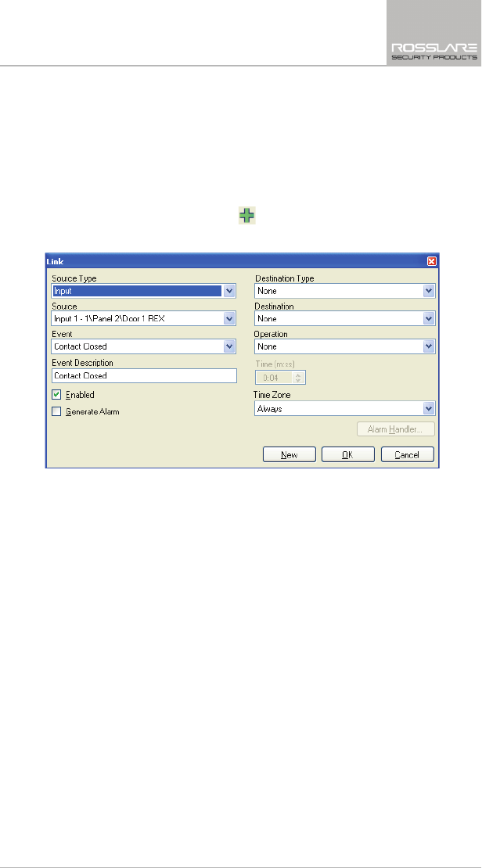The width and height of the screenshot is (482, 868).
Task: Click the Alarm Handler button
Action: pyautogui.click(x=396, y=429)
